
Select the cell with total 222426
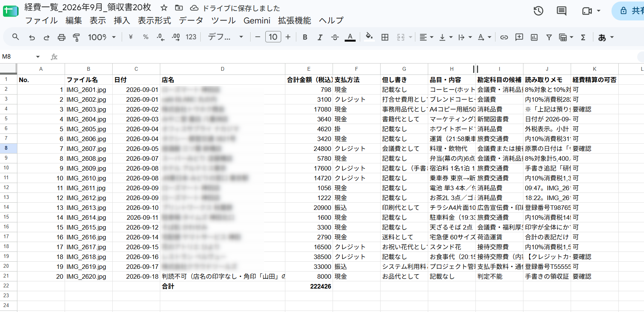pos(309,286)
